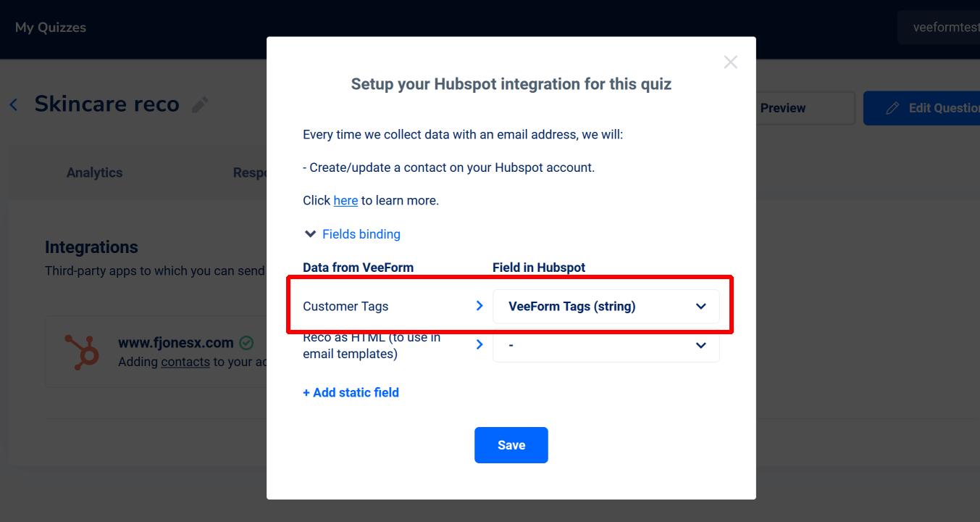Open My Quizzes in the top bar
Image resolution: width=980 pixels, height=522 pixels.
coord(51,28)
